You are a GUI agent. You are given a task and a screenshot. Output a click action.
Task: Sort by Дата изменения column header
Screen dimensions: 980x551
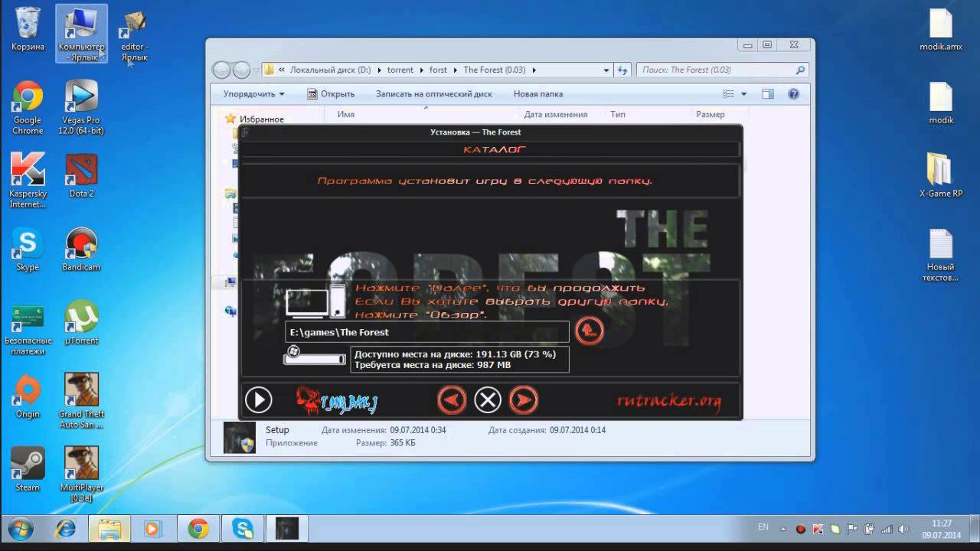556,115
